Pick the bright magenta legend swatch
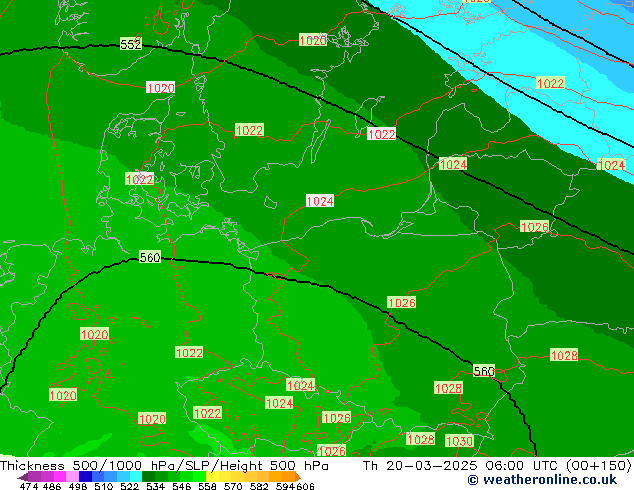634x490 pixels. [x=59, y=477]
